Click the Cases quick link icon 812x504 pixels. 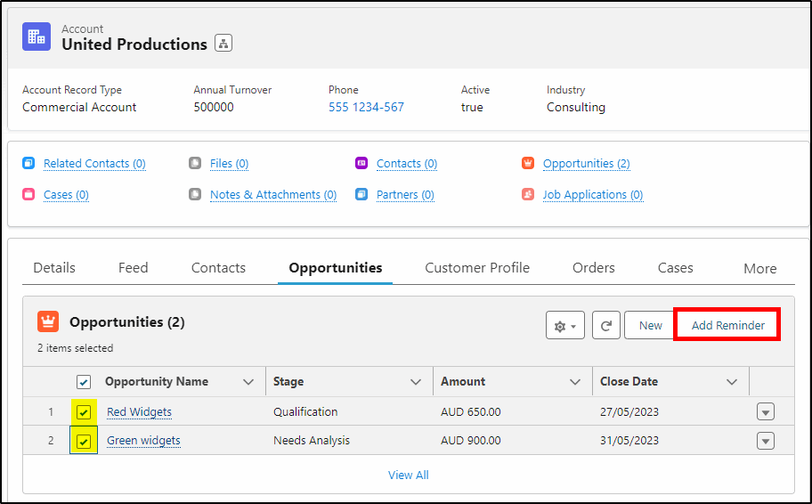click(28, 194)
